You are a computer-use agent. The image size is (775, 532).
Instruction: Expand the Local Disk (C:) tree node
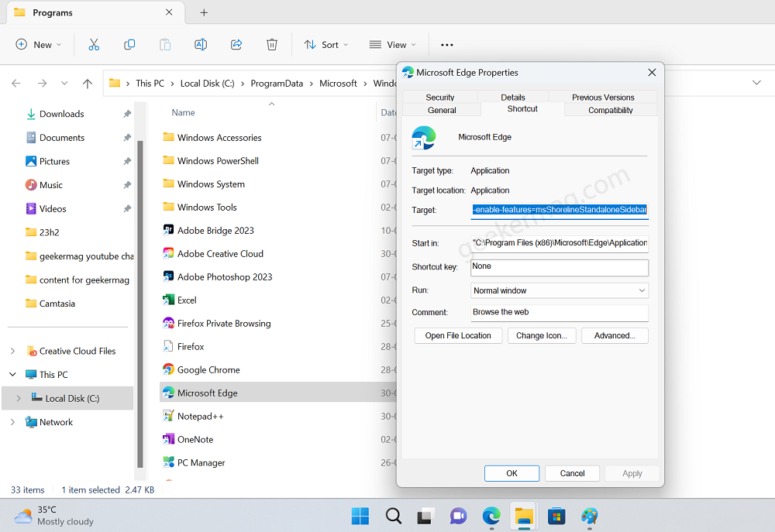[19, 398]
